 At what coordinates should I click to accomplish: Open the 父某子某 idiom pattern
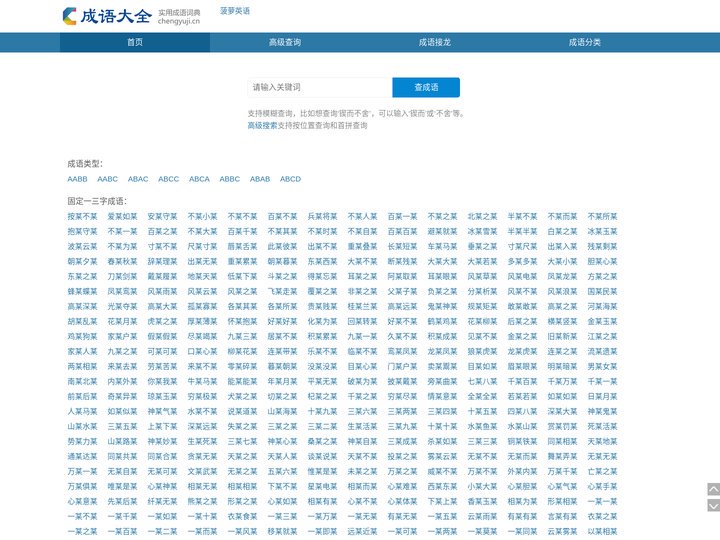[402, 292]
